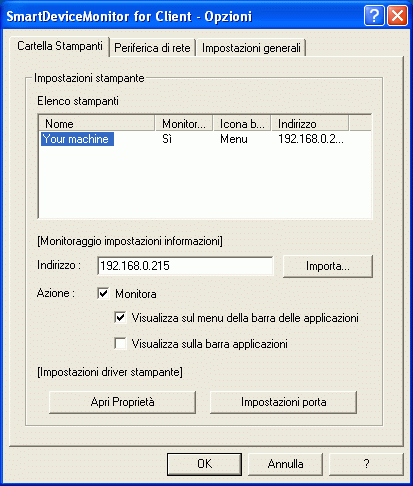Cancel with the Annulla button
The height and width of the screenshot is (486, 413).
pyautogui.click(x=285, y=464)
